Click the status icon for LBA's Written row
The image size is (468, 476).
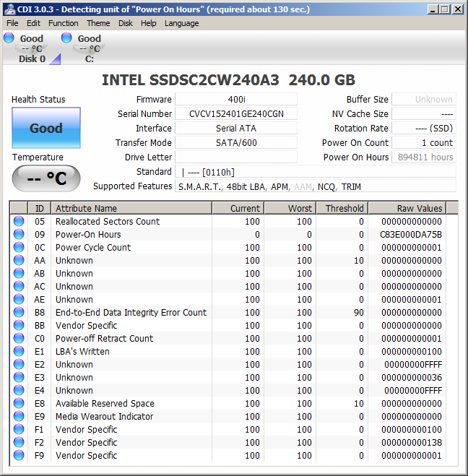tap(19, 352)
